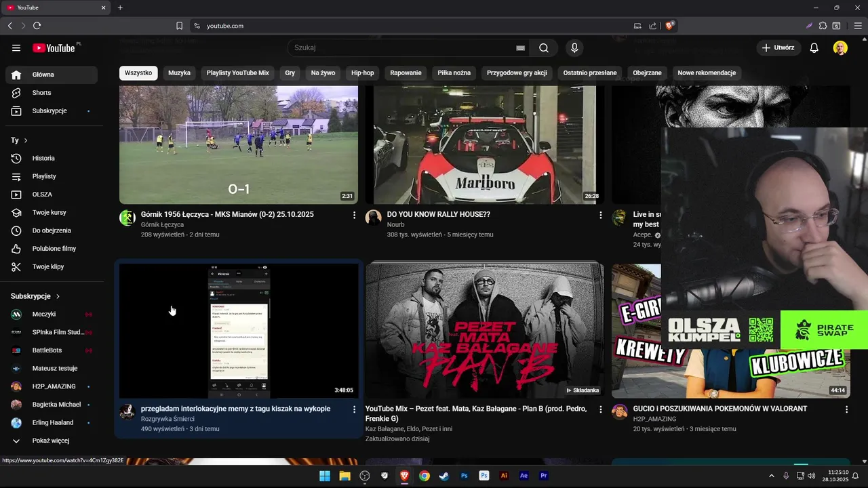
Task: Bookmark the page with address bar bookmark icon
Action: pos(179,26)
